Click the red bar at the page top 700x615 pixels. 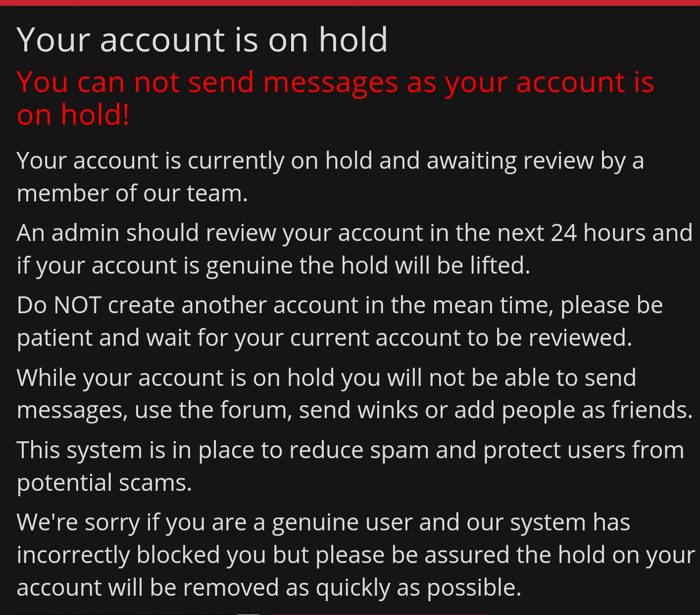[x=350, y=2]
